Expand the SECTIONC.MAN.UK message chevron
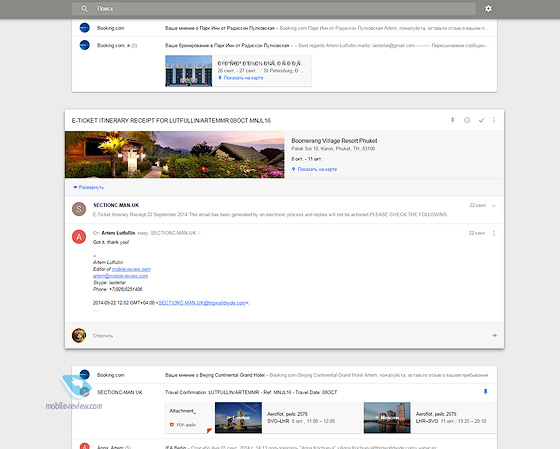The width and height of the screenshot is (560, 449). tap(494, 206)
